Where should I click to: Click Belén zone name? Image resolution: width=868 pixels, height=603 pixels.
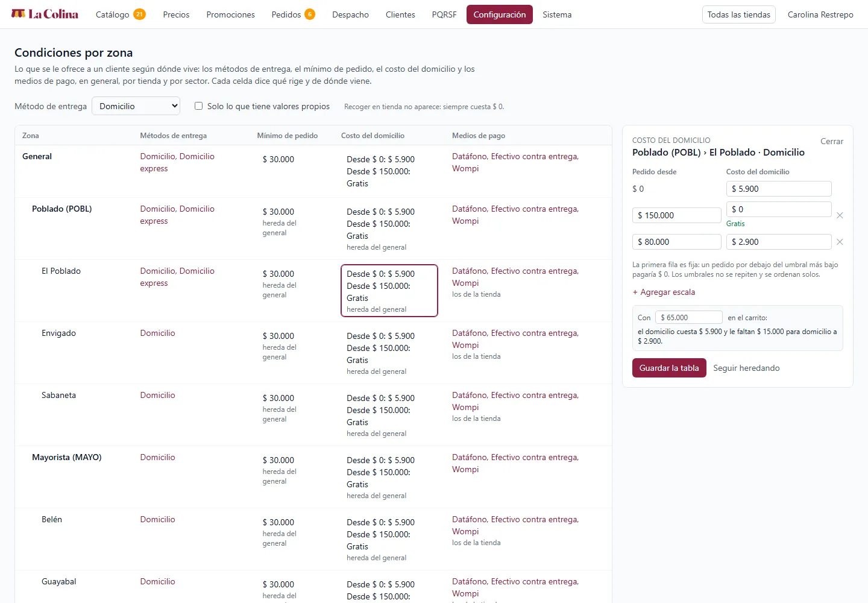[x=52, y=519]
